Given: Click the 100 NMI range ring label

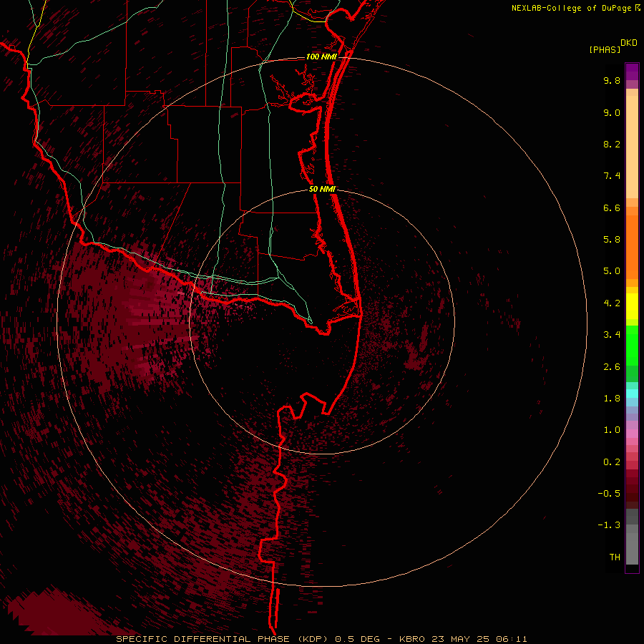Looking at the screenshot, I should (321, 57).
